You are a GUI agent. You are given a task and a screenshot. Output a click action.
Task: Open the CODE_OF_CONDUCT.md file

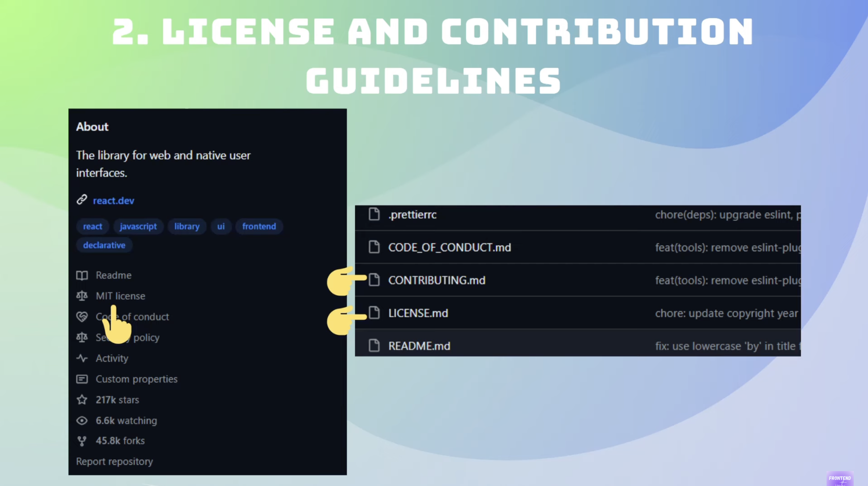tap(449, 247)
